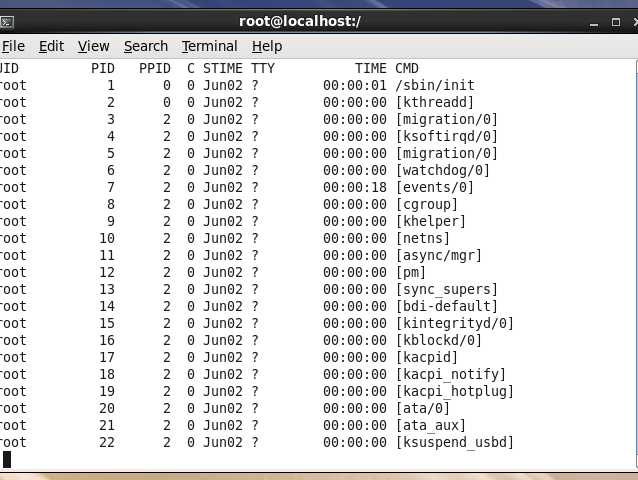Open the View menu
Screen dimensions: 638x480
94,46
